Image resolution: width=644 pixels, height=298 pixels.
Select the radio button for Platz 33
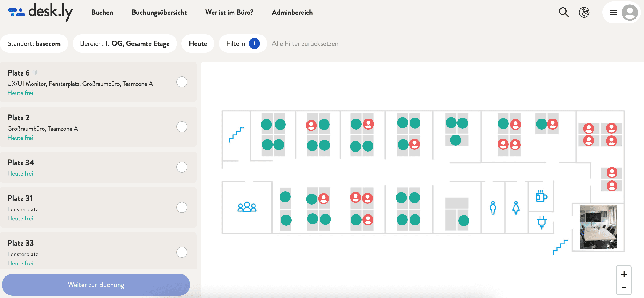(x=182, y=252)
